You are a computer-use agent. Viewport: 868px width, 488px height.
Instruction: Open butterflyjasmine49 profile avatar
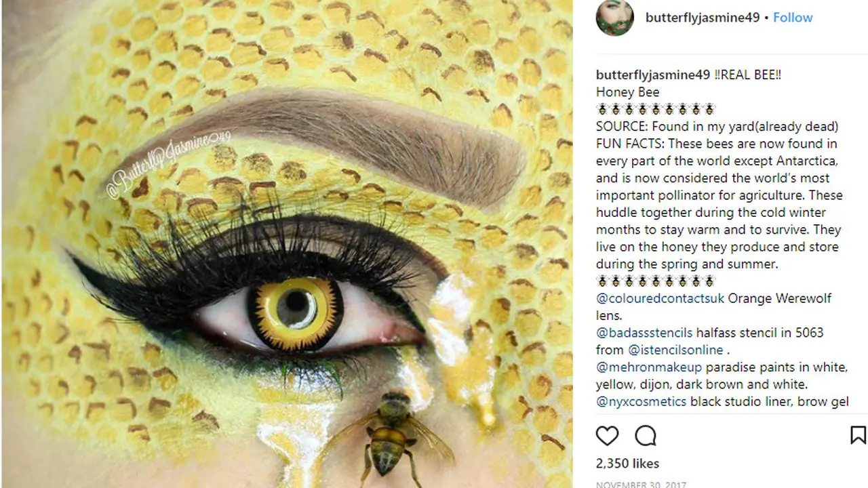click(x=615, y=17)
